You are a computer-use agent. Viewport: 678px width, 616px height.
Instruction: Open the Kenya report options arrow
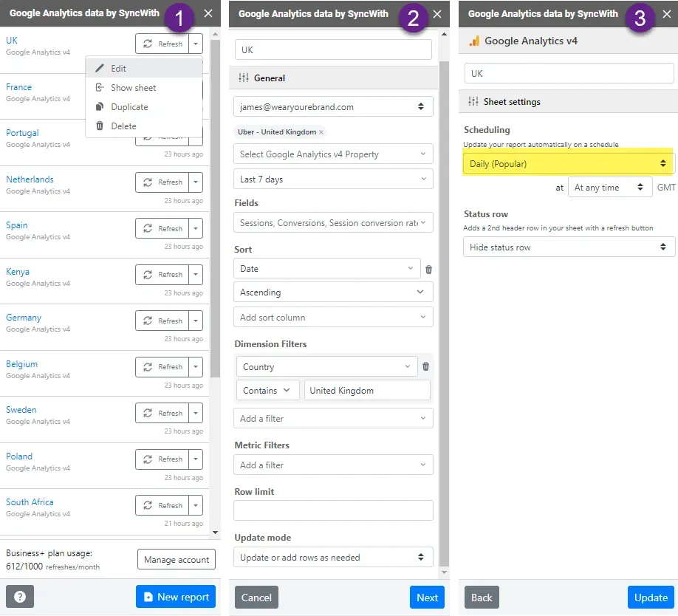point(196,275)
